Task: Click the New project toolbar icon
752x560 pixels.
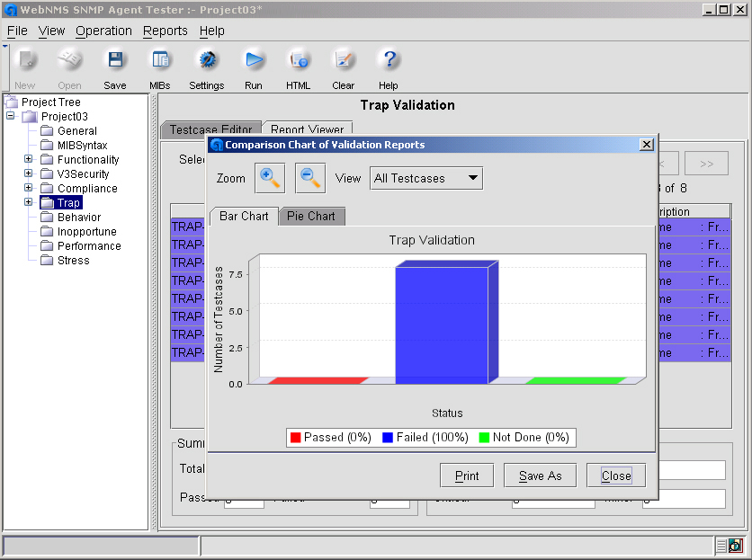Action: tap(25, 60)
